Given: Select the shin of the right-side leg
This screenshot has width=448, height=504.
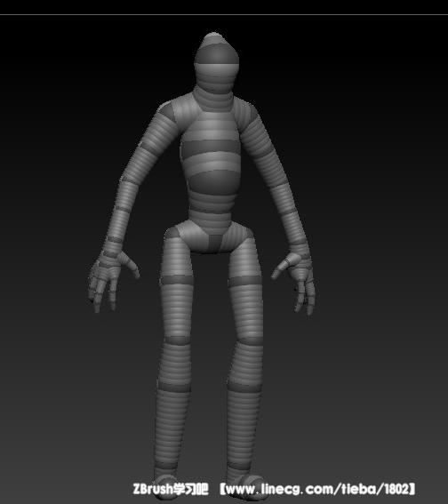Looking at the screenshot, I should 245,414.
